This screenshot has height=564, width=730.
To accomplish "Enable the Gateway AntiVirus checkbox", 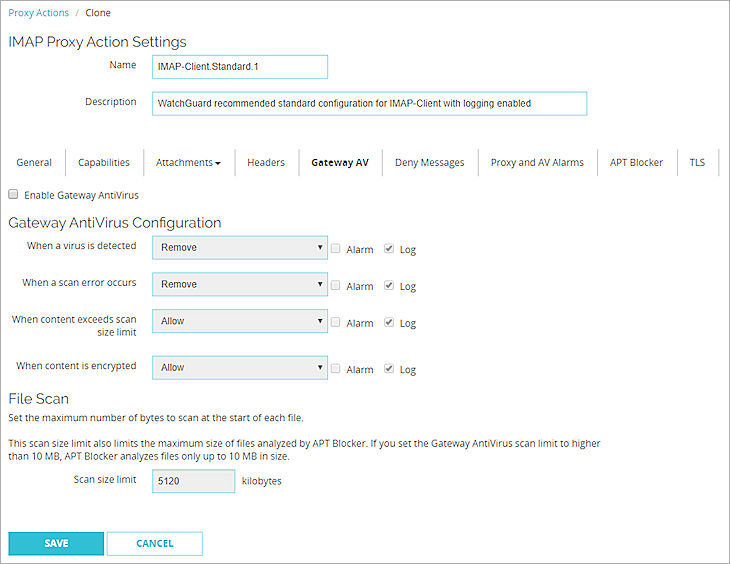I will (x=14, y=194).
